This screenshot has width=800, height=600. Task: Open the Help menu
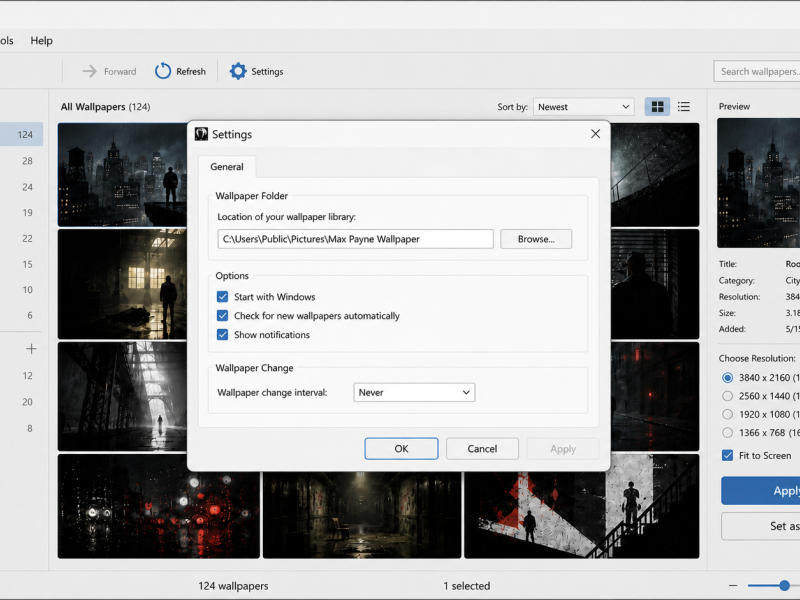[41, 40]
